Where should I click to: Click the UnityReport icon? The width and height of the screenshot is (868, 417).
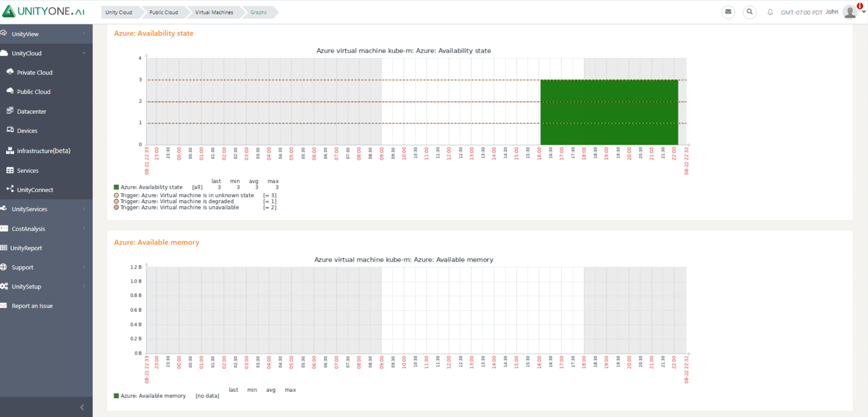pyautogui.click(x=4, y=248)
